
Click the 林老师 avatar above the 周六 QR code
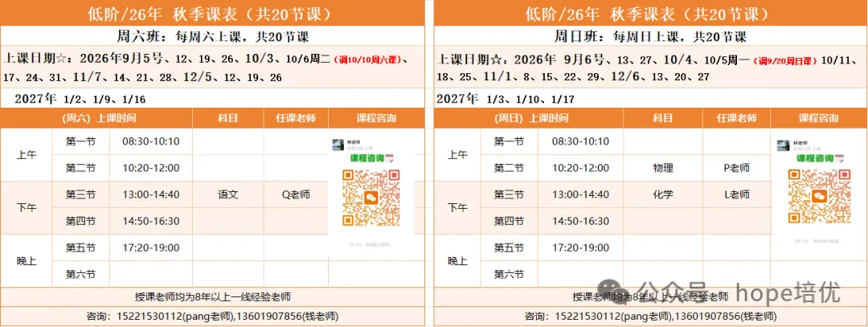pos(338,145)
